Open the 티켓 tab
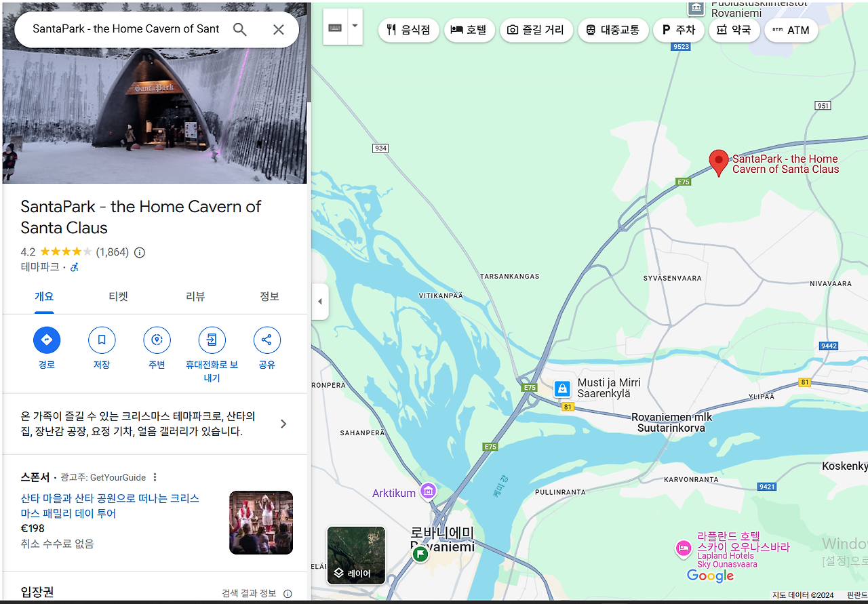The width and height of the screenshot is (868, 604). (x=119, y=296)
